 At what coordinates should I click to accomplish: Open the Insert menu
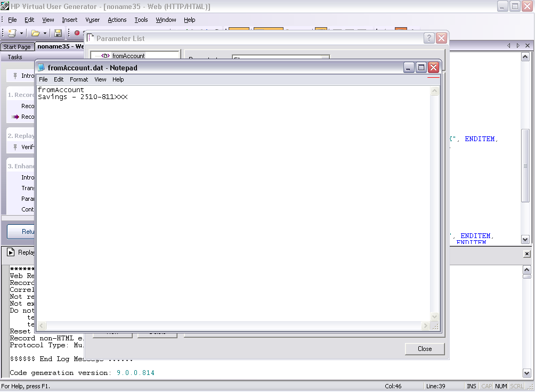point(70,20)
